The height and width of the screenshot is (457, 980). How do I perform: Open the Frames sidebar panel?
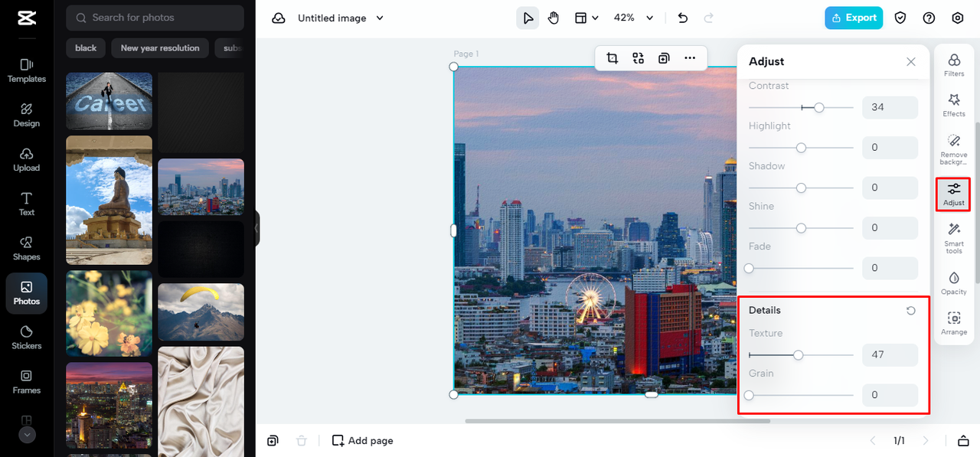click(26, 381)
